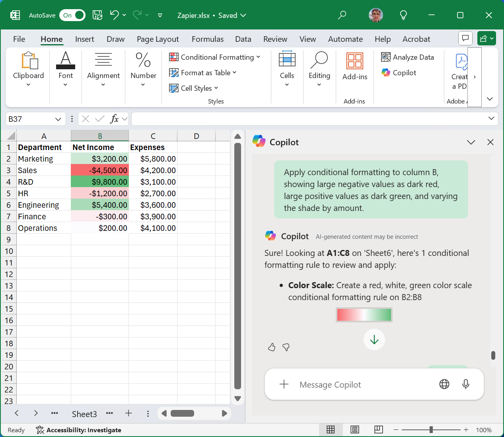This screenshot has height=437, width=504.
Task: Open the Zapier.xlsx file name dropdown
Action: coord(212,16)
